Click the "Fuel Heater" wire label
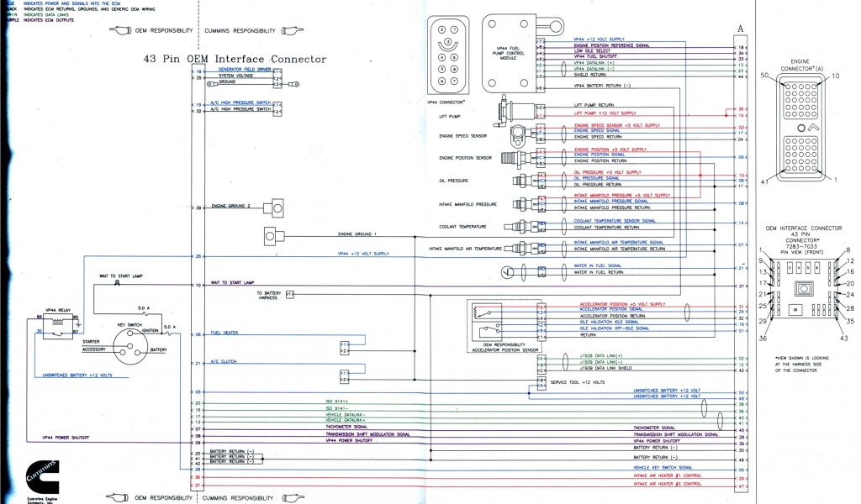Image resolution: width=861 pixels, height=504 pixels. pos(225,332)
